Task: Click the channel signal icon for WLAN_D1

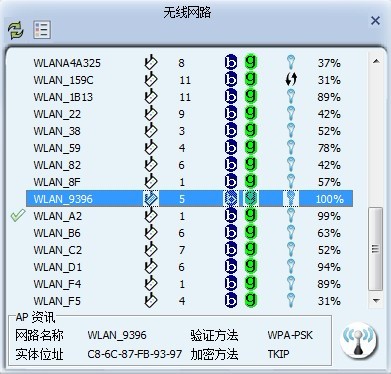Action: coord(151,266)
